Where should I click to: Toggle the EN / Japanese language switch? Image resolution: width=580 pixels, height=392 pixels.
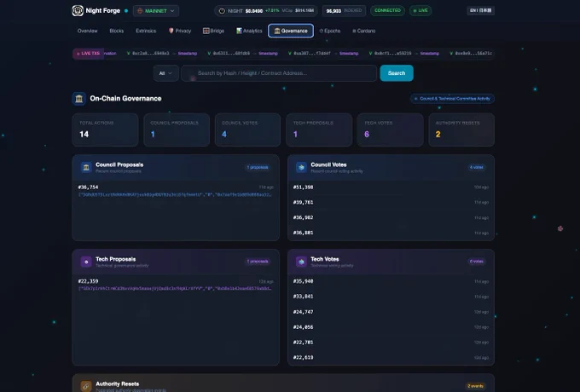(480, 11)
